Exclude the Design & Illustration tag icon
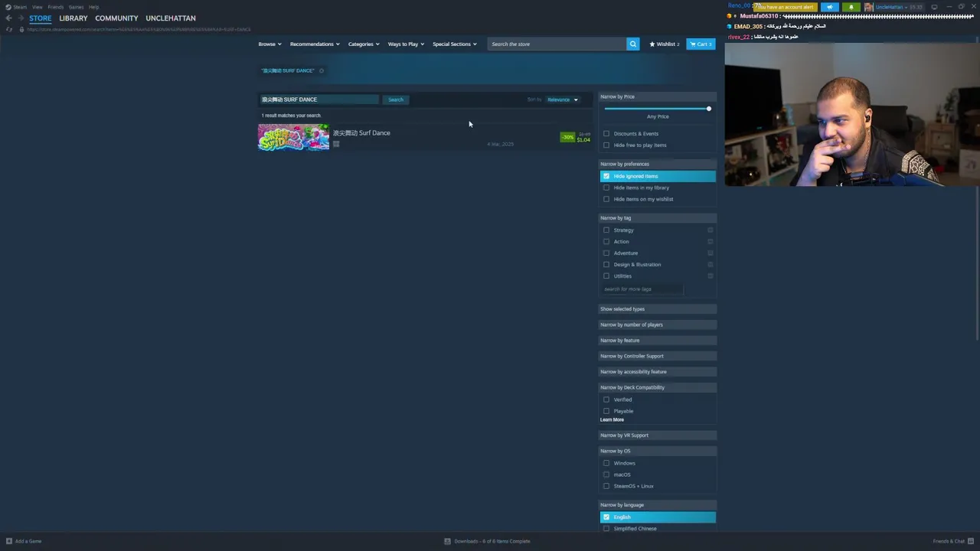The width and height of the screenshot is (980, 551). tap(710, 265)
